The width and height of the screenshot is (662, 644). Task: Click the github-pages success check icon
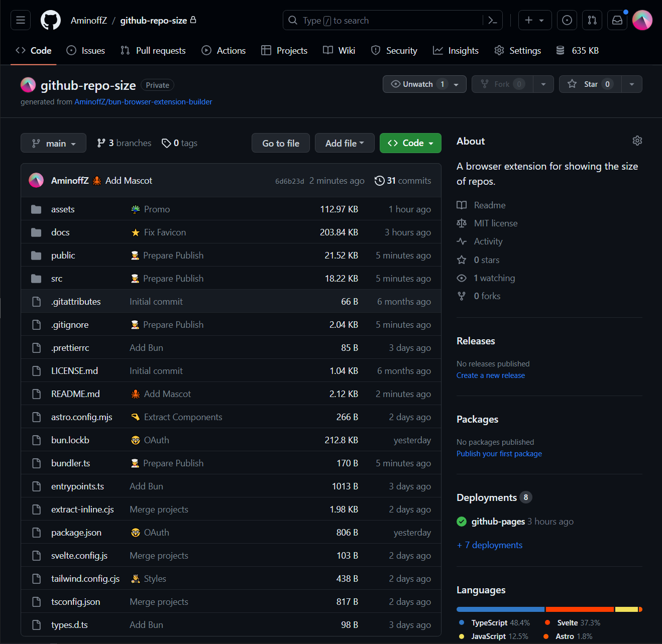tap(462, 522)
